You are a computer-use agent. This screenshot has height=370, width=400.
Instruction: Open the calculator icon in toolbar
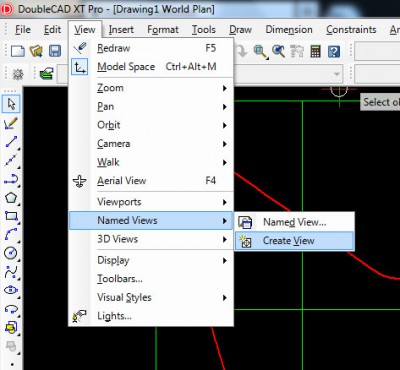(x=315, y=51)
